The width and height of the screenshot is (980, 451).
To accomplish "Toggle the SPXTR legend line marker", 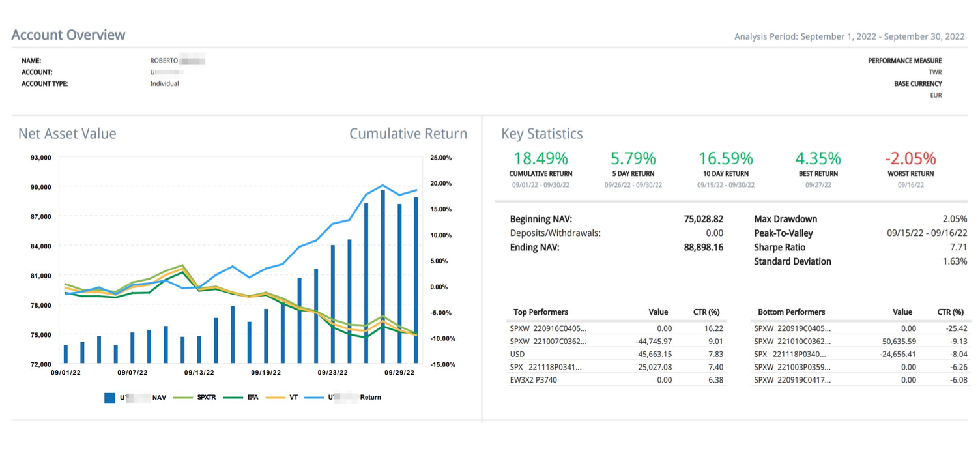I will pyautogui.click(x=183, y=398).
